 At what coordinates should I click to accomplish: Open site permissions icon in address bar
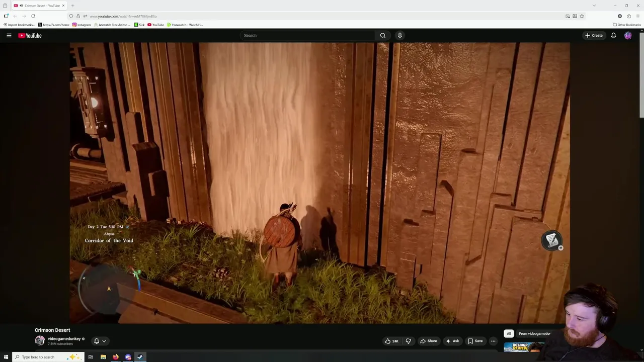pos(85,16)
